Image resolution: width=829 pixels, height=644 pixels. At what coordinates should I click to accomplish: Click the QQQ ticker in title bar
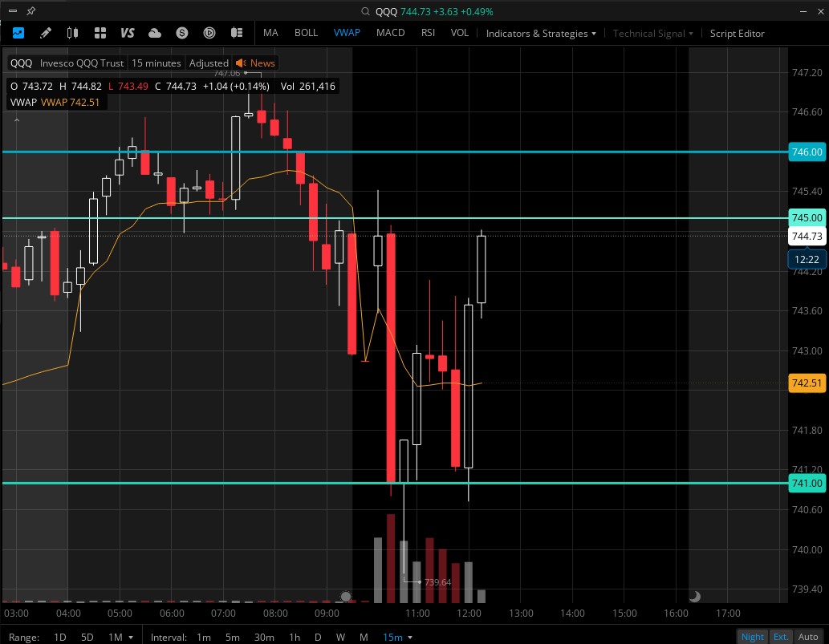coord(387,11)
